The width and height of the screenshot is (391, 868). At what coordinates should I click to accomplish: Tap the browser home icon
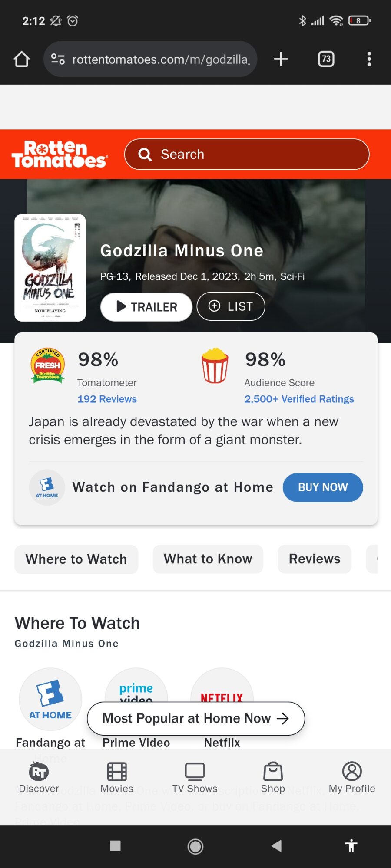coord(21,59)
